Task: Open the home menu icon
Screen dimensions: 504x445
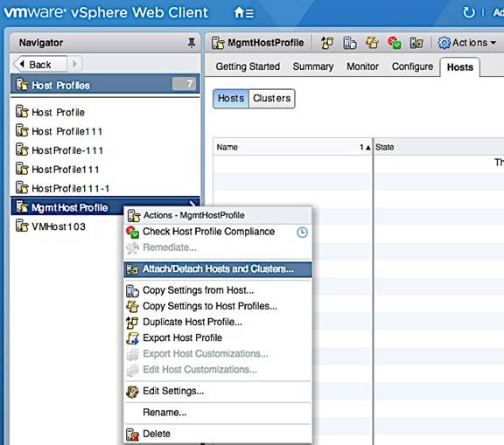Action: [243, 13]
